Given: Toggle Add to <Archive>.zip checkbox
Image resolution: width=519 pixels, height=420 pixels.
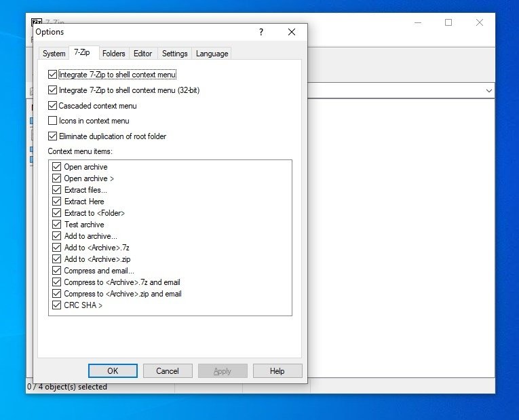Looking at the screenshot, I should [x=56, y=259].
